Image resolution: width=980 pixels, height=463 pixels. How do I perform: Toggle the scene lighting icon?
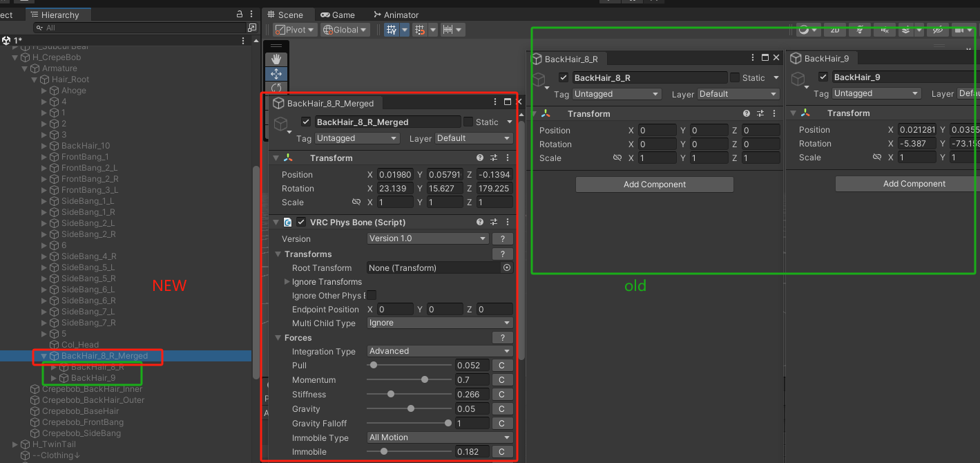tap(860, 29)
